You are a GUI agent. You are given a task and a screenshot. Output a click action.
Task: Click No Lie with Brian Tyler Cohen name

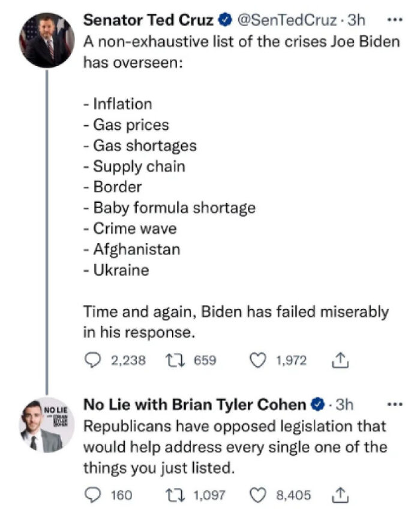(194, 404)
